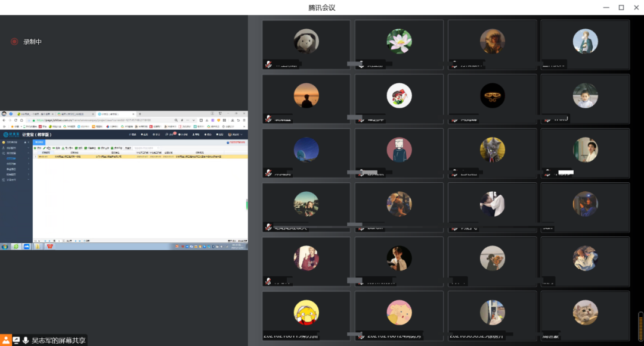Select the highlighted yellow table row

pyautogui.click(x=140, y=157)
